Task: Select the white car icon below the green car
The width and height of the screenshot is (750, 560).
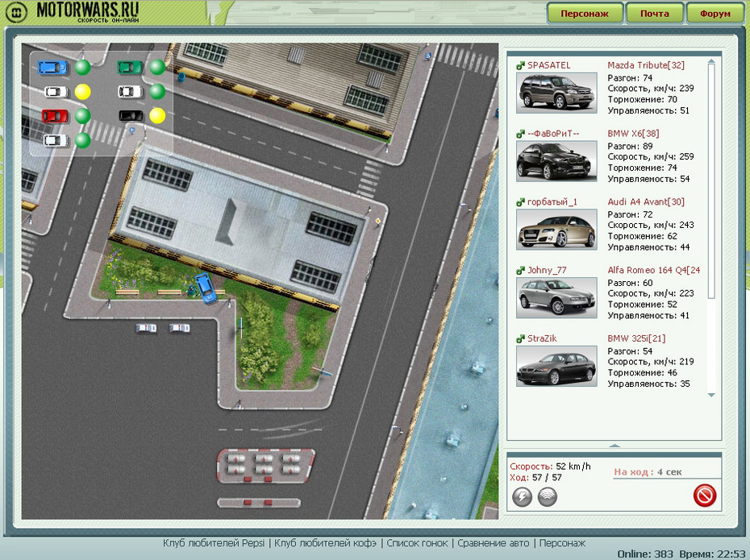Action: (x=130, y=91)
